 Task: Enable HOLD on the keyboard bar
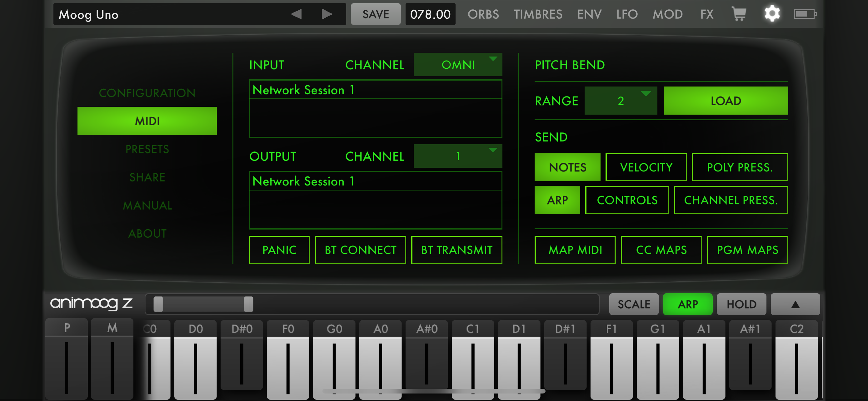(x=741, y=304)
